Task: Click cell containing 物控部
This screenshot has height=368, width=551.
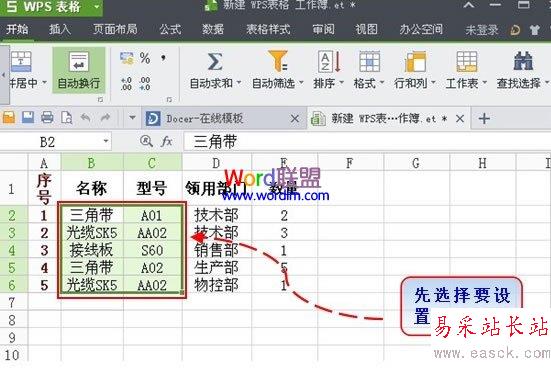Action: [x=217, y=285]
